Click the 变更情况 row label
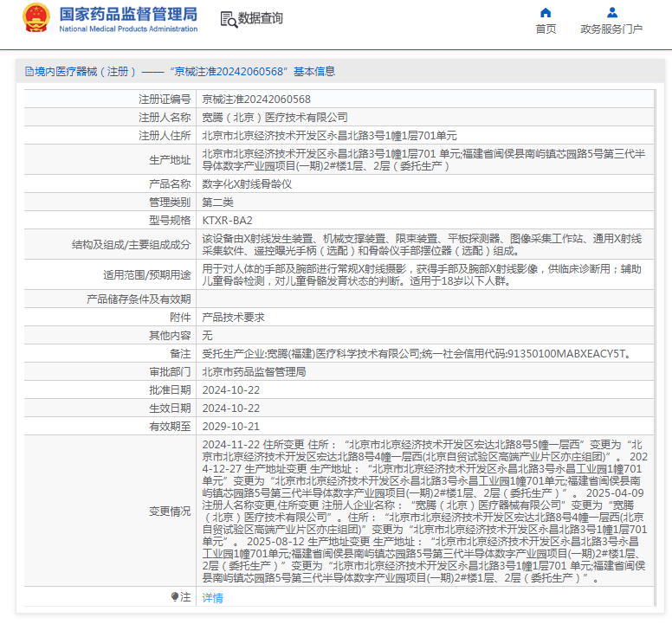 pos(169,511)
